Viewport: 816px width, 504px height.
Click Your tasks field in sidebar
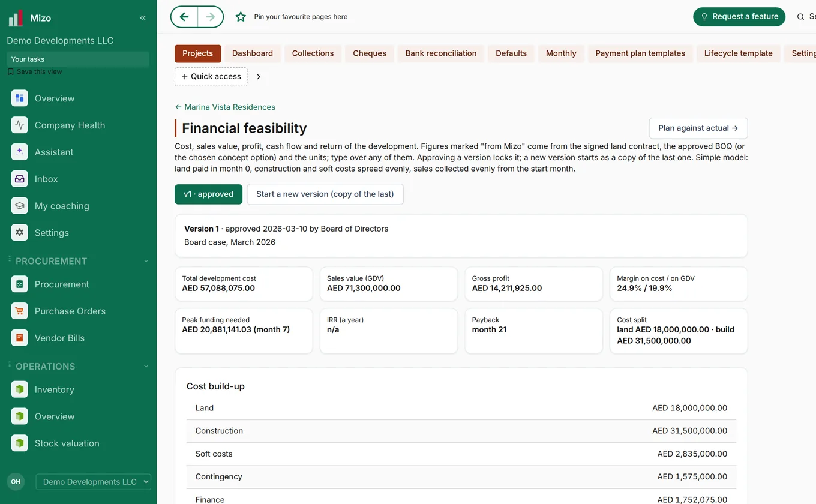coord(78,59)
